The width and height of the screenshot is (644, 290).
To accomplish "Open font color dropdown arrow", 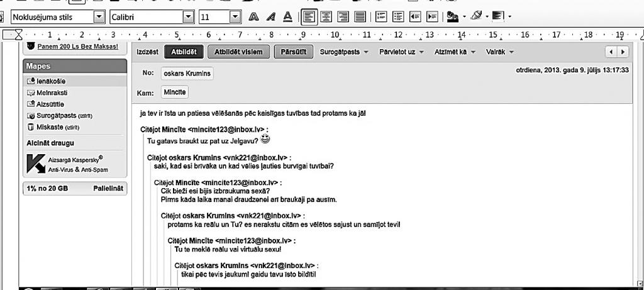I will [x=464, y=17].
